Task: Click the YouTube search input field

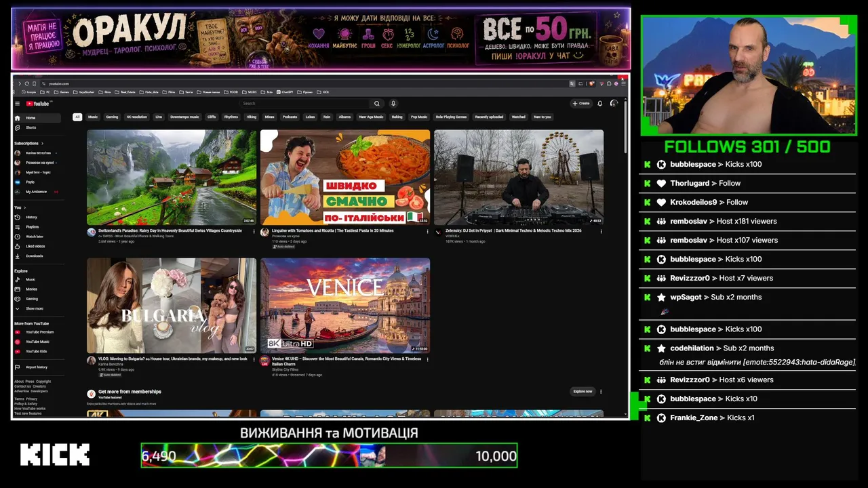Action: coord(304,104)
